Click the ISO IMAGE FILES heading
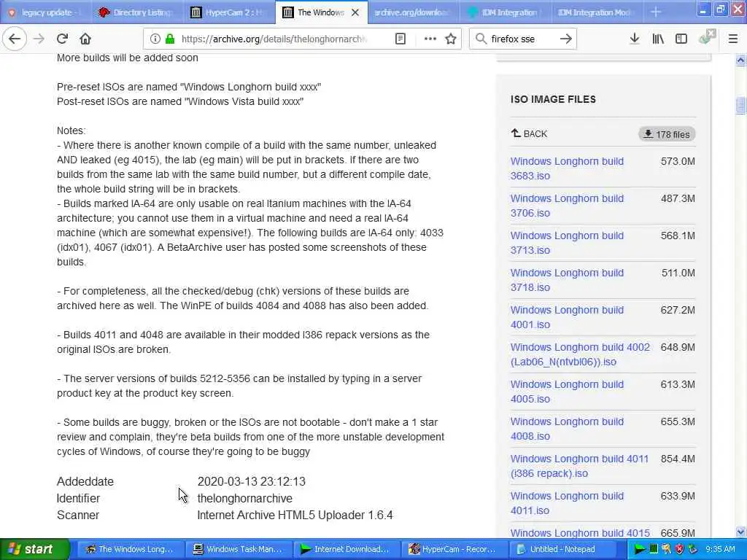This screenshot has height=560, width=747. 553,99
